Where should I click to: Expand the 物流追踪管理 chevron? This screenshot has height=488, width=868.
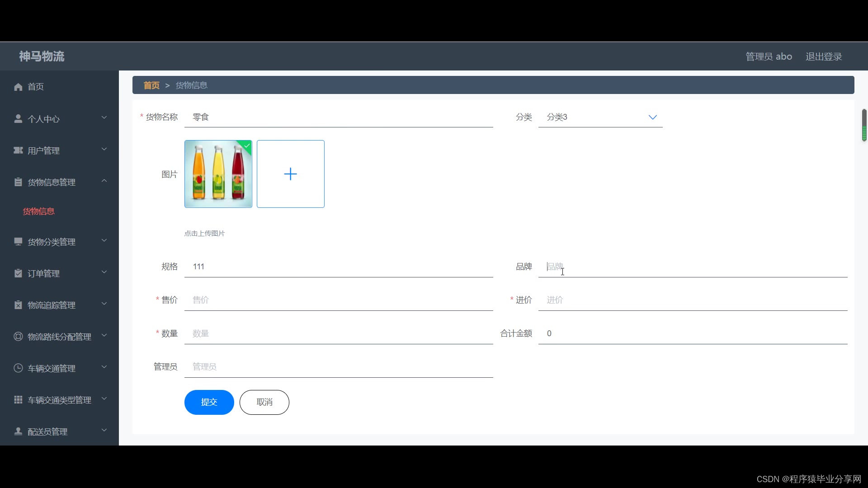click(104, 304)
